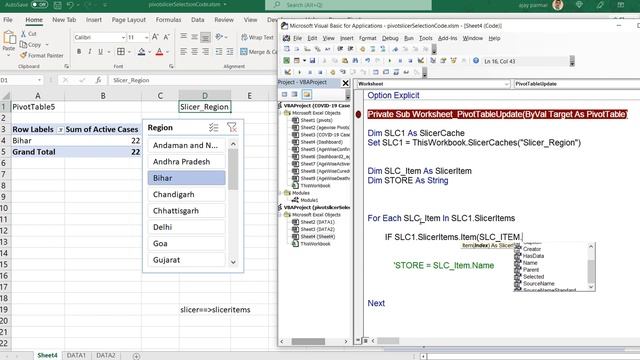Increase font size with larger A icon
The image size is (640, 360).
point(155,37)
